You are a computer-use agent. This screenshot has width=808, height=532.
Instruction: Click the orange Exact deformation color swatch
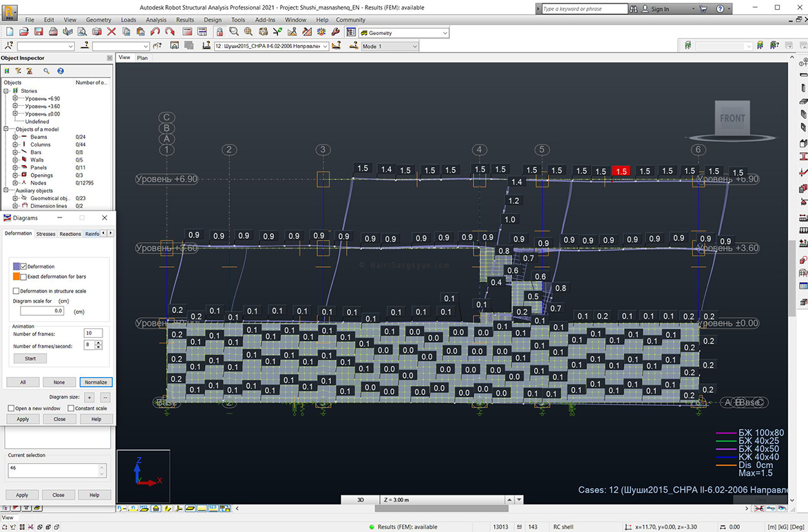point(16,277)
